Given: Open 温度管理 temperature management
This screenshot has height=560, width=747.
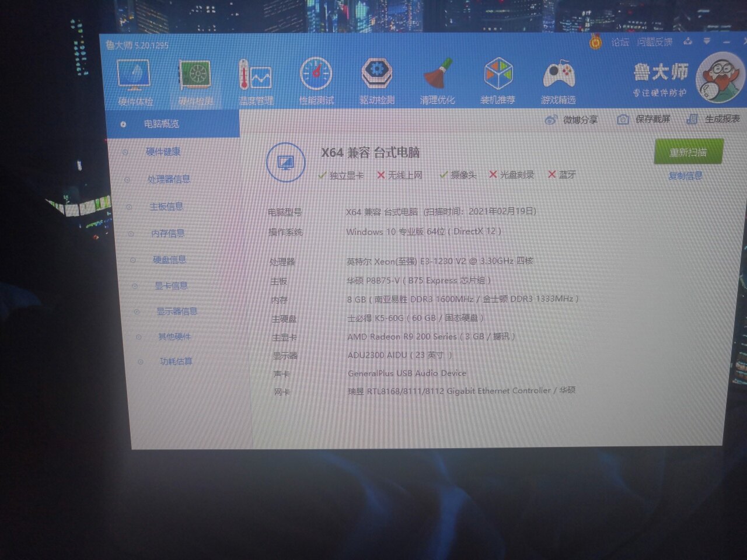Looking at the screenshot, I should 256,82.
